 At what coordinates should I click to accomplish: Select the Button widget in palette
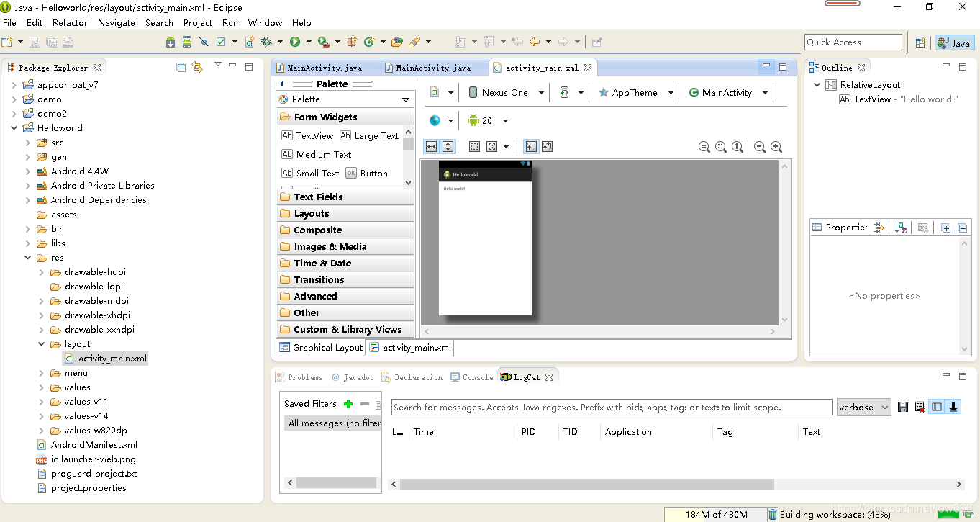pos(367,173)
